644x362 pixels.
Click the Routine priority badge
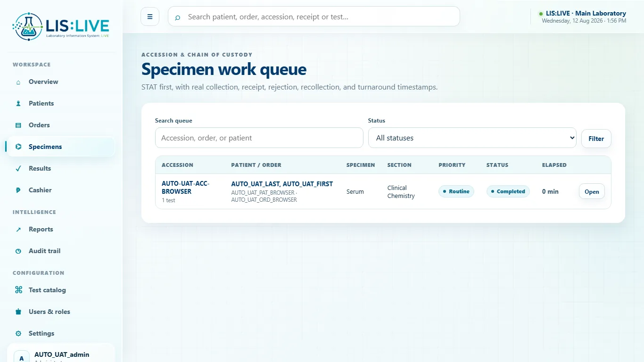pyautogui.click(x=456, y=191)
